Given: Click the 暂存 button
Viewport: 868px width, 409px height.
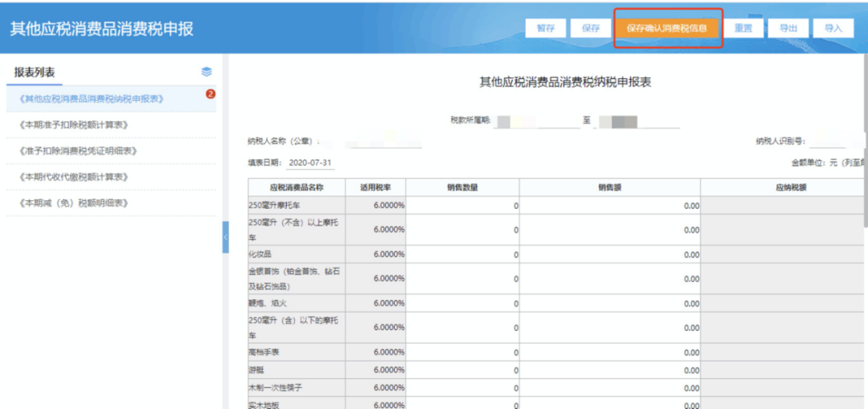Looking at the screenshot, I should pos(546,29).
